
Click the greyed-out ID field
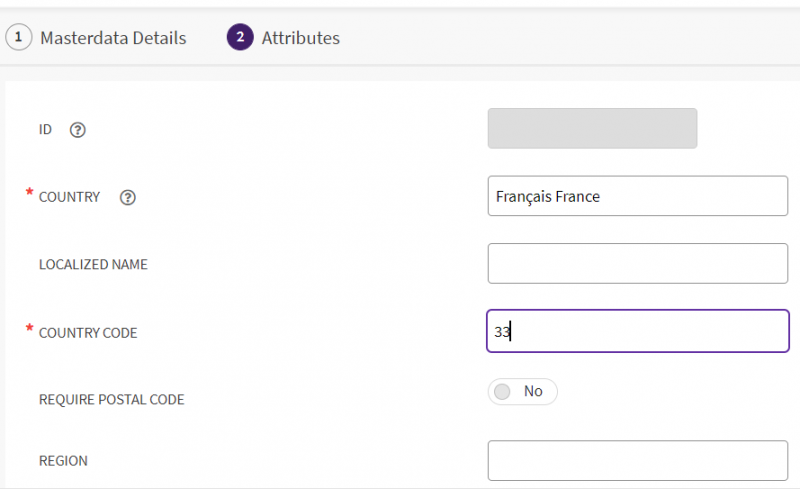592,129
